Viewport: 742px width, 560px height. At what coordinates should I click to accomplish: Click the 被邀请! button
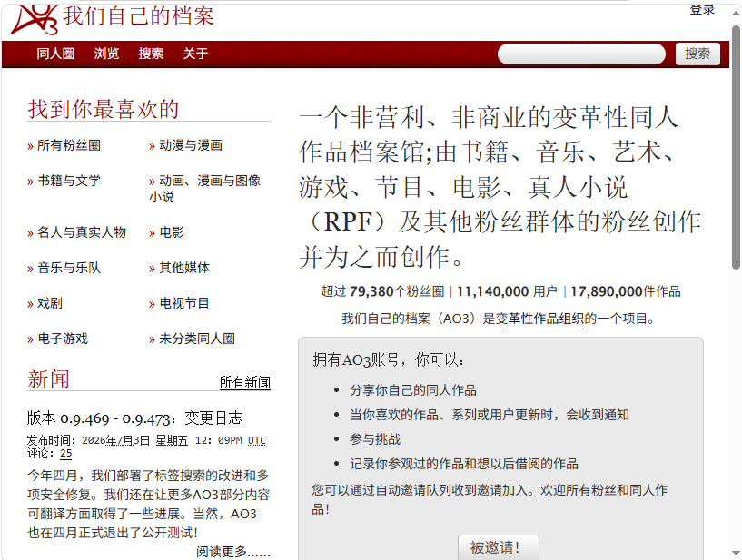coord(499,547)
